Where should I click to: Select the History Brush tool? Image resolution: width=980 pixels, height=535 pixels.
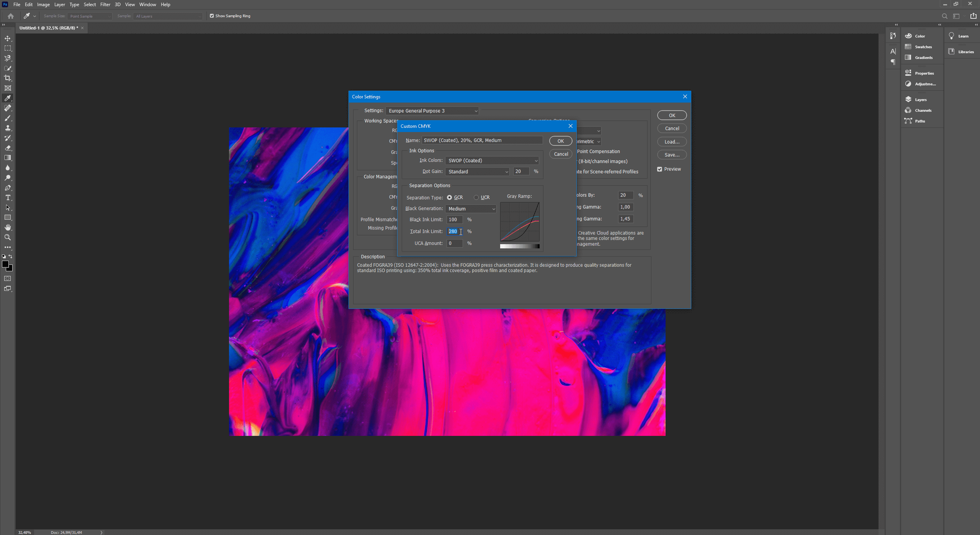tap(8, 138)
